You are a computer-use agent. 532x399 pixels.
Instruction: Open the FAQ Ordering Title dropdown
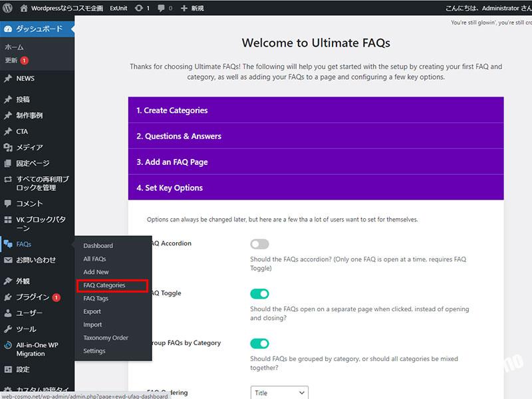279,392
